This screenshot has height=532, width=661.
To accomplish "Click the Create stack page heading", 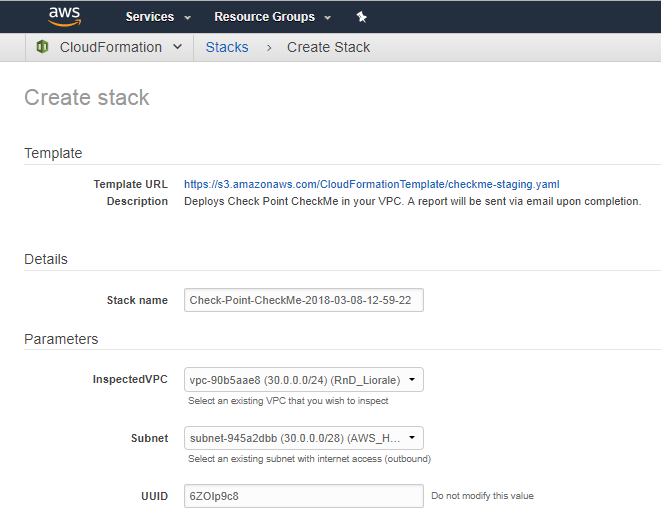I will tap(87, 97).
